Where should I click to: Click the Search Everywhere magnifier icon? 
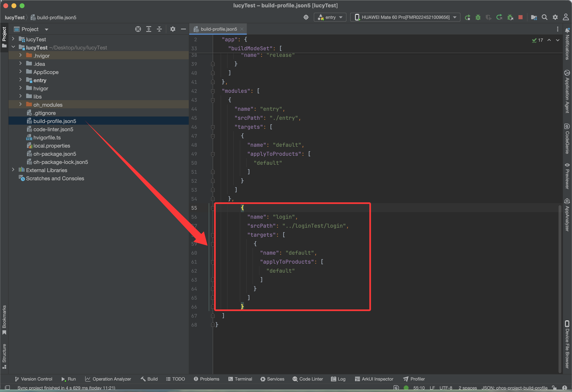point(544,17)
